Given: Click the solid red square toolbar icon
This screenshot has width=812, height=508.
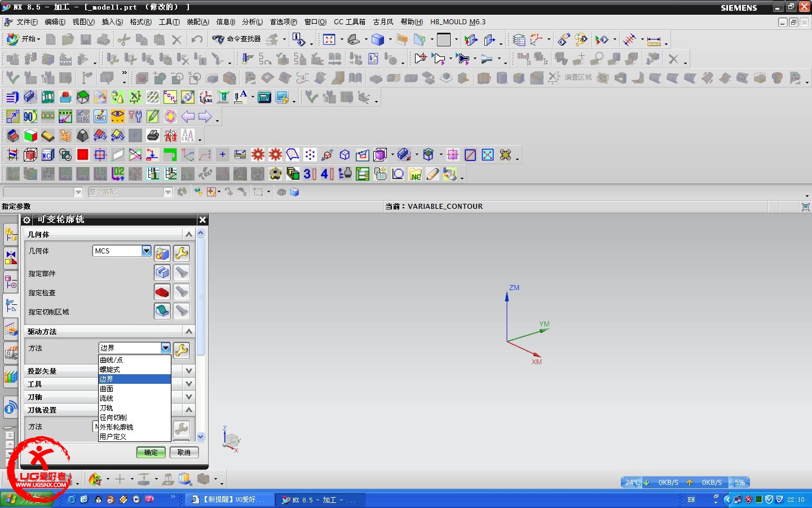Looking at the screenshot, I should pos(83,155).
